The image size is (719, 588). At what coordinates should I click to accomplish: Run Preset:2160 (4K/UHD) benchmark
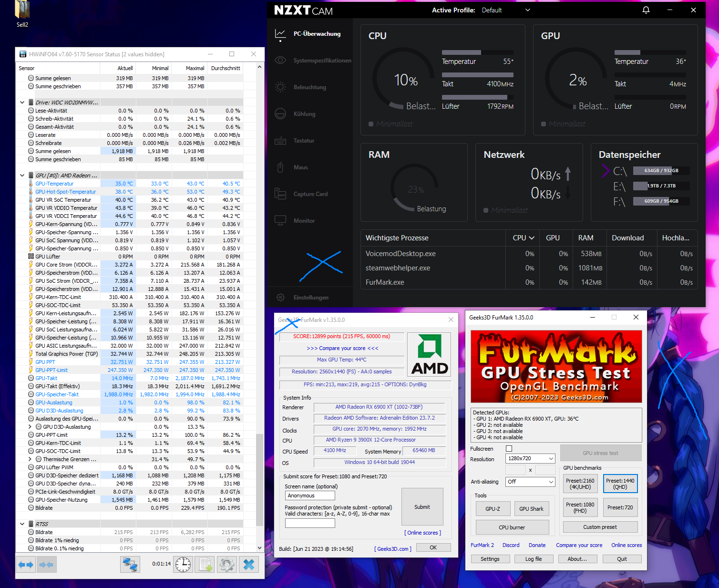pyautogui.click(x=580, y=484)
